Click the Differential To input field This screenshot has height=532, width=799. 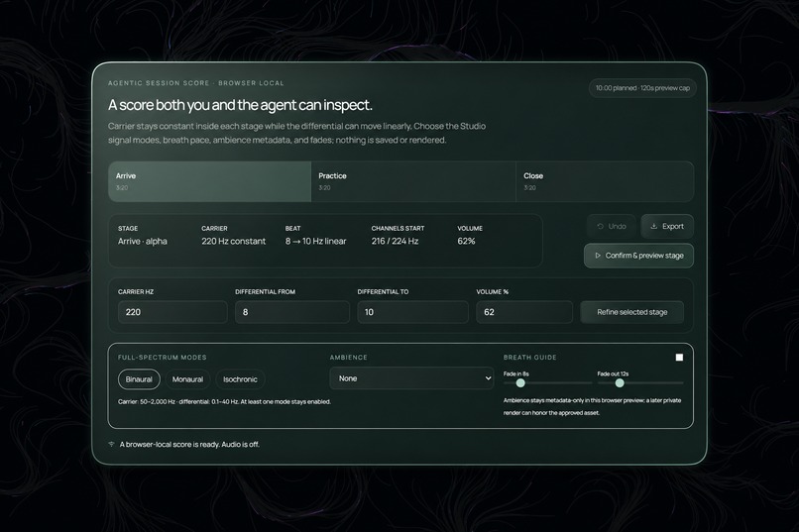(412, 312)
